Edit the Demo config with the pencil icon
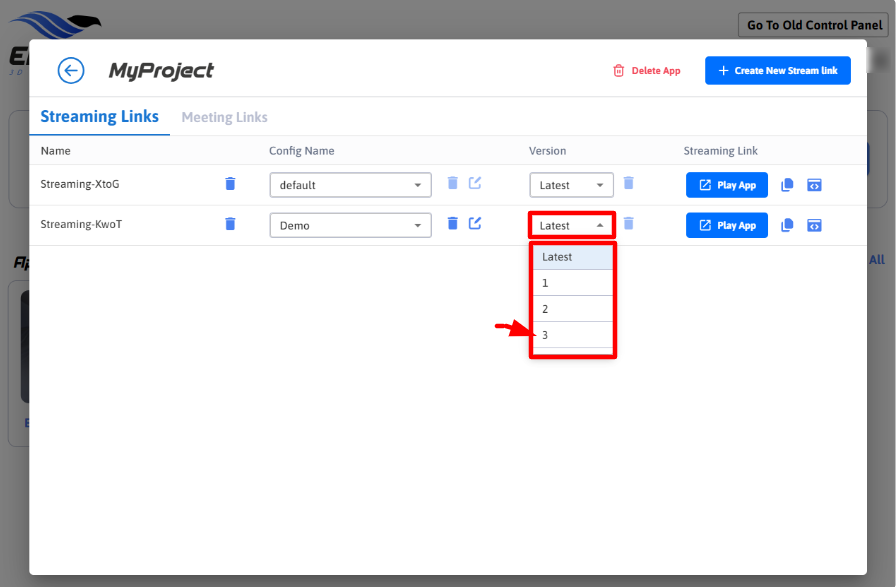This screenshot has width=896, height=587. click(475, 224)
